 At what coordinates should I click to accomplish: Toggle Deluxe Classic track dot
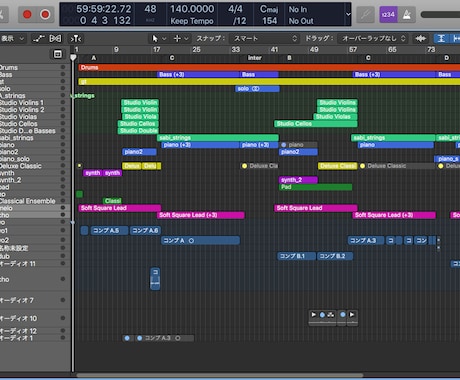(x=63, y=166)
